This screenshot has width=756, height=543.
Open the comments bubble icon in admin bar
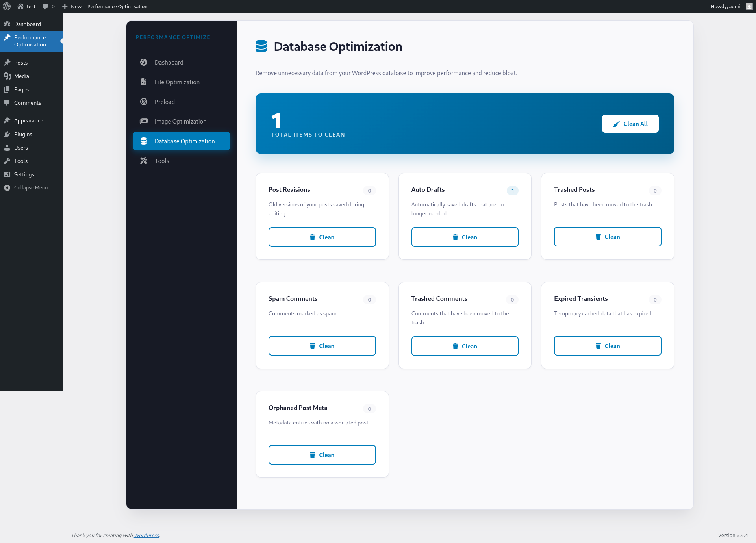(x=45, y=6)
